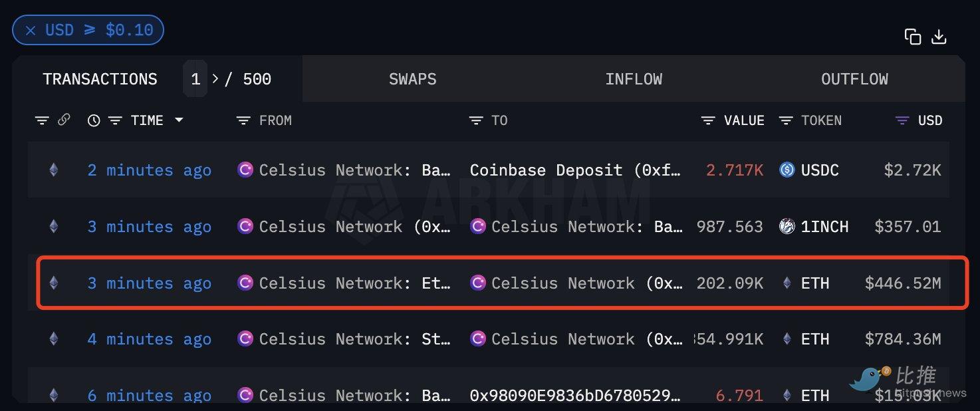Click the $784.36M USD value
This screenshot has width=980, height=411.
(x=903, y=339)
